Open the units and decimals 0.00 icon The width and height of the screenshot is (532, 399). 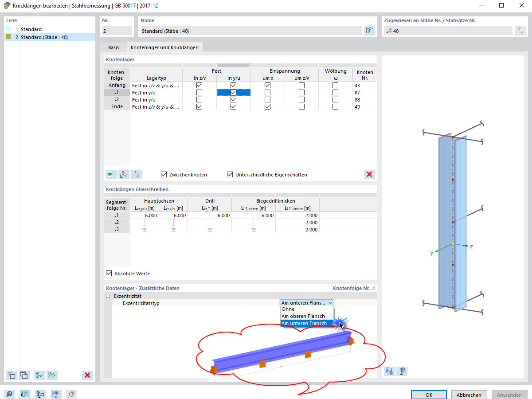pyautogui.click(x=25, y=394)
